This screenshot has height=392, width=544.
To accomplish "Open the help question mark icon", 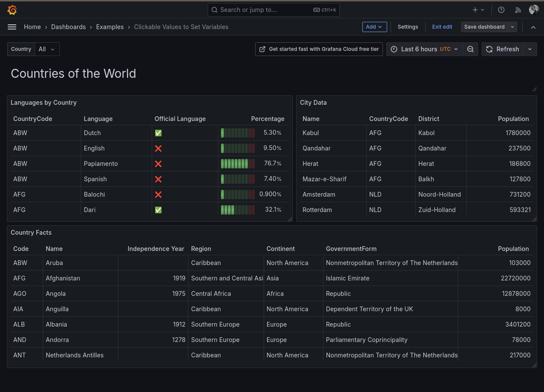I will pyautogui.click(x=501, y=9).
